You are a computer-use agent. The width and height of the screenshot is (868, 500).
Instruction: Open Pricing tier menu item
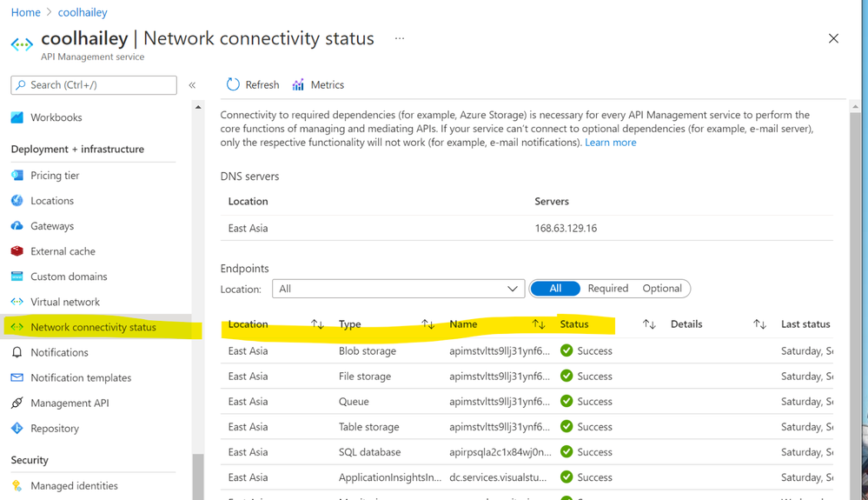(55, 175)
